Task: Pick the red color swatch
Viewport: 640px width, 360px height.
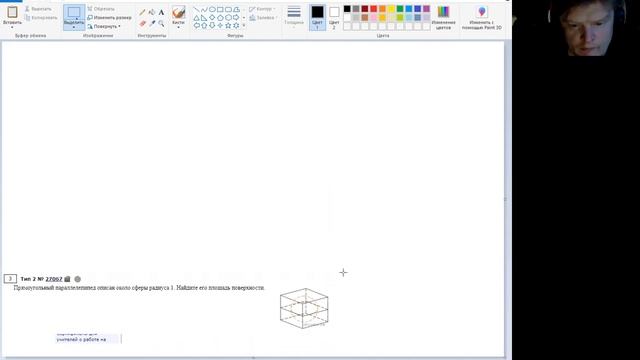Action: coord(373,9)
